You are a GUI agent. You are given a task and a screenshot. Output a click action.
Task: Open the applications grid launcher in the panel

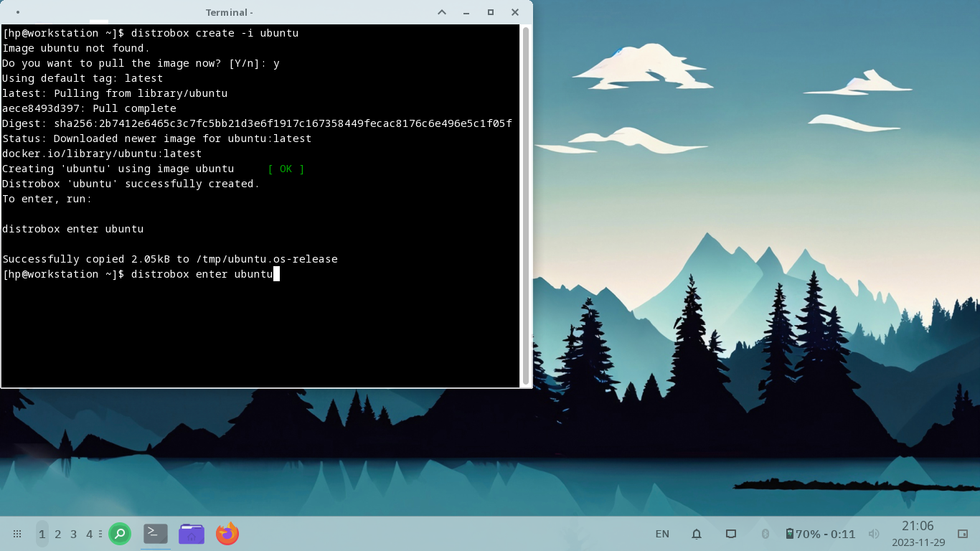tap(17, 534)
